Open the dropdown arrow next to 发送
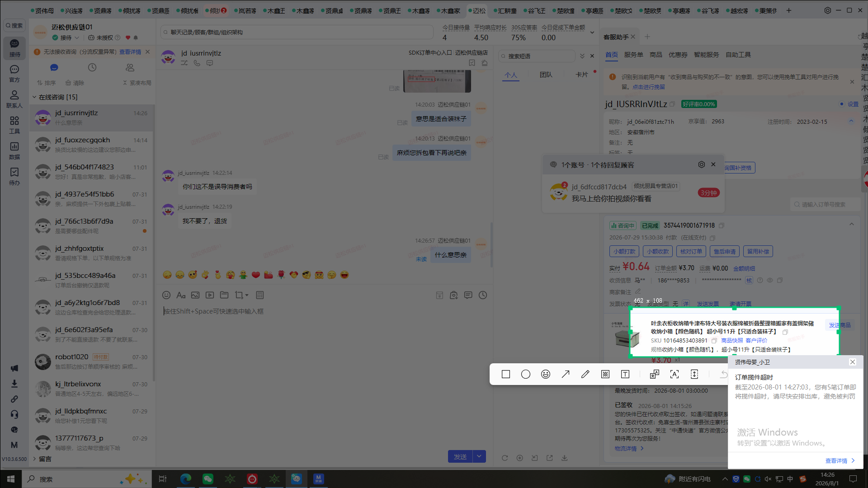 point(479,456)
